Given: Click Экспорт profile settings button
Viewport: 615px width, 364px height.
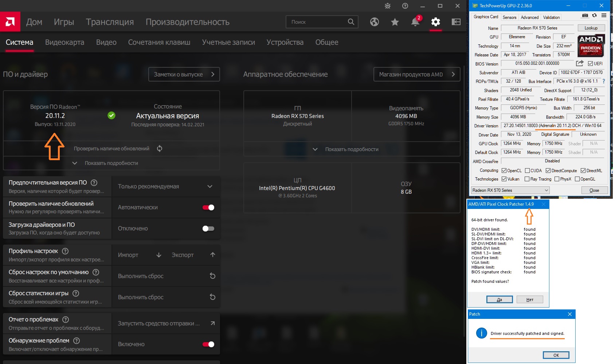Looking at the screenshot, I should 194,255.
